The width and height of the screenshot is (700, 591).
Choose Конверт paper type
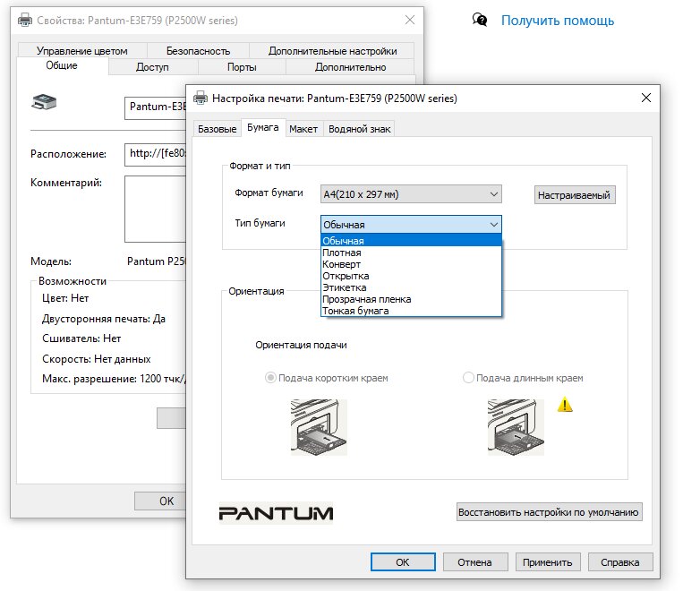point(411,264)
